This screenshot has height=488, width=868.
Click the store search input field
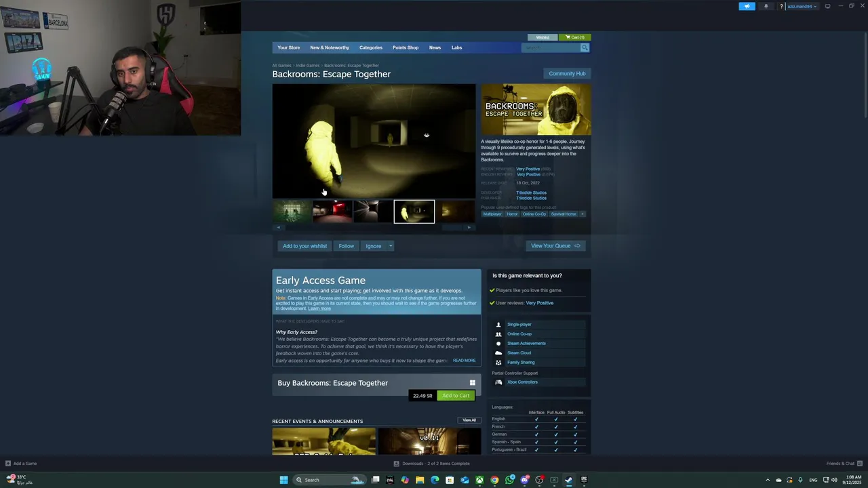coord(551,47)
